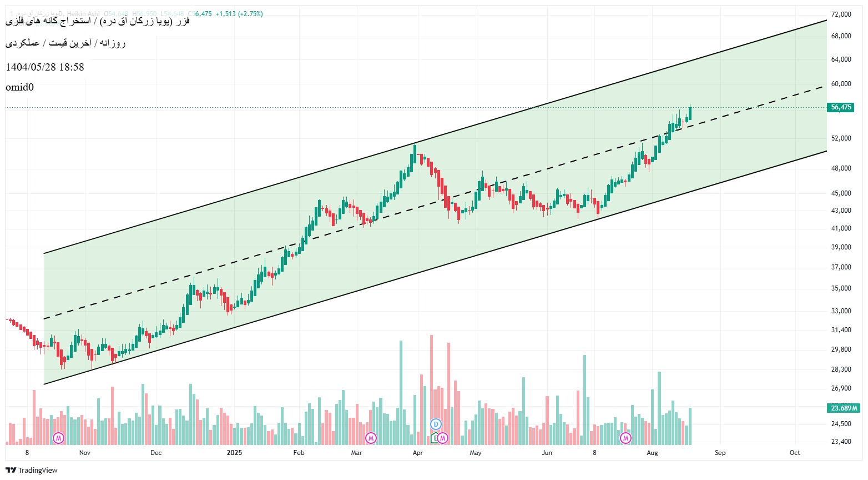Click the 68,000 price axis label

point(841,36)
